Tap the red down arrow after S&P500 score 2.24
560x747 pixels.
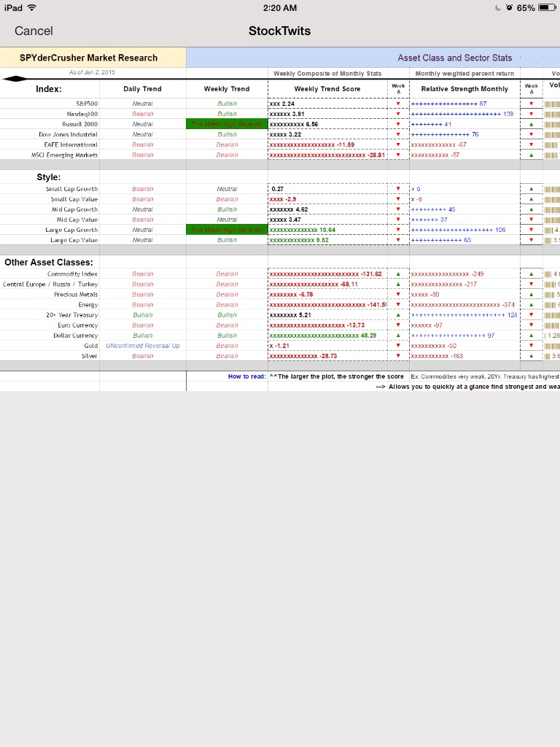(x=398, y=104)
